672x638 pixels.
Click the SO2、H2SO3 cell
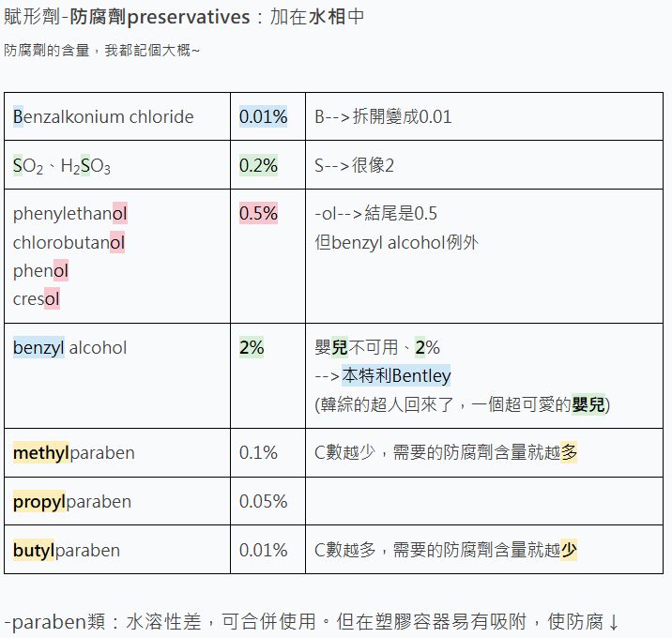pyautogui.click(x=62, y=167)
